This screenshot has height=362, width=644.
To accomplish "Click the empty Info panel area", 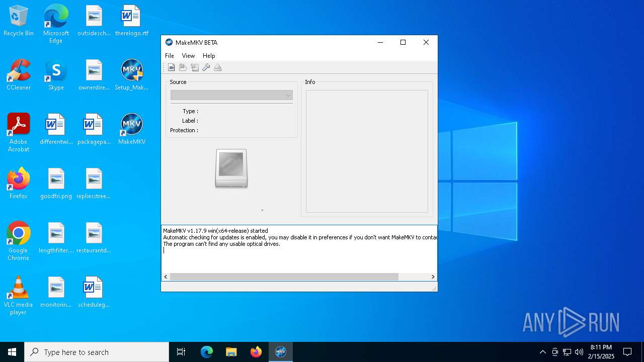I will coord(367,151).
